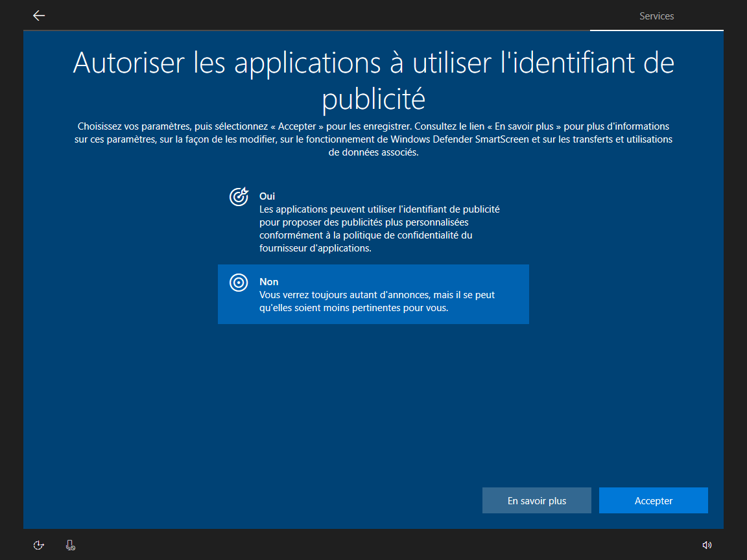Adjust sound via the volume speaker icon
This screenshot has height=560, width=747.
[707, 545]
